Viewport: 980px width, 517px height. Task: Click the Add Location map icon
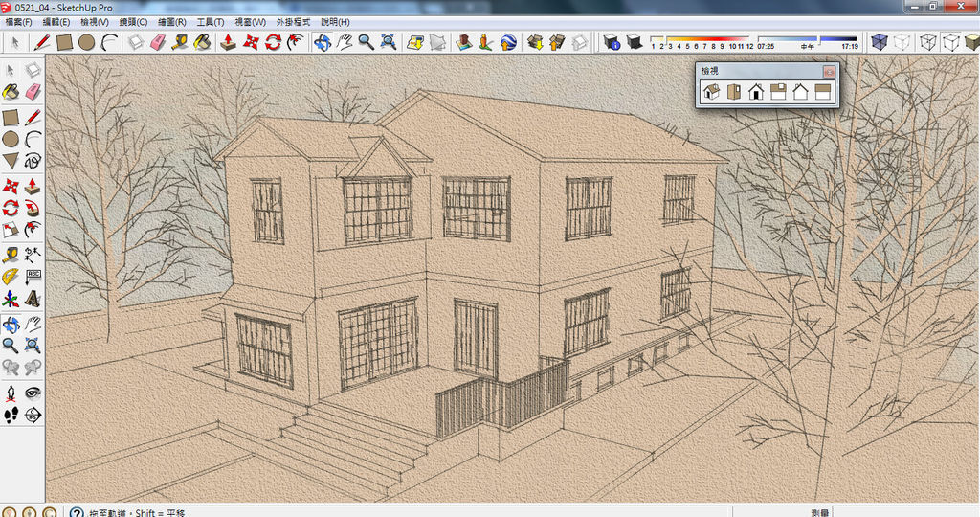coord(415,42)
